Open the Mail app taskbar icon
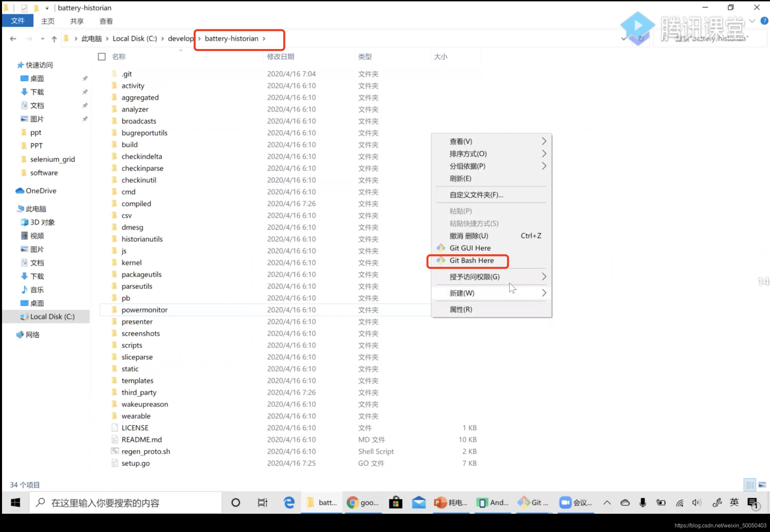 [x=418, y=503]
